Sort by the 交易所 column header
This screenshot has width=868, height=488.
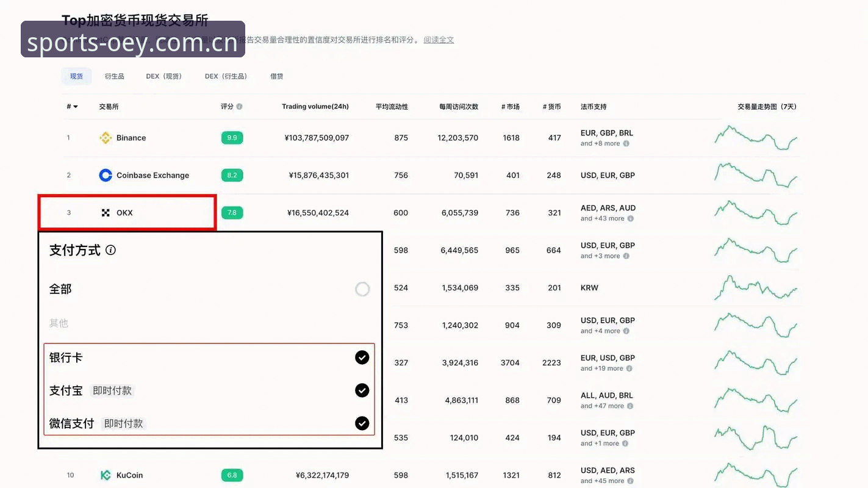tap(109, 107)
